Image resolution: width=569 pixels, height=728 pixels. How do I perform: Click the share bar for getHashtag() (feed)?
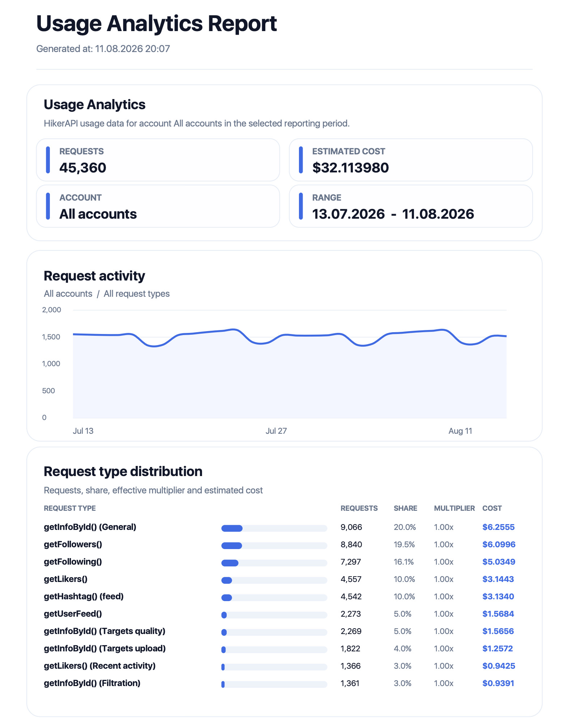coord(274,598)
